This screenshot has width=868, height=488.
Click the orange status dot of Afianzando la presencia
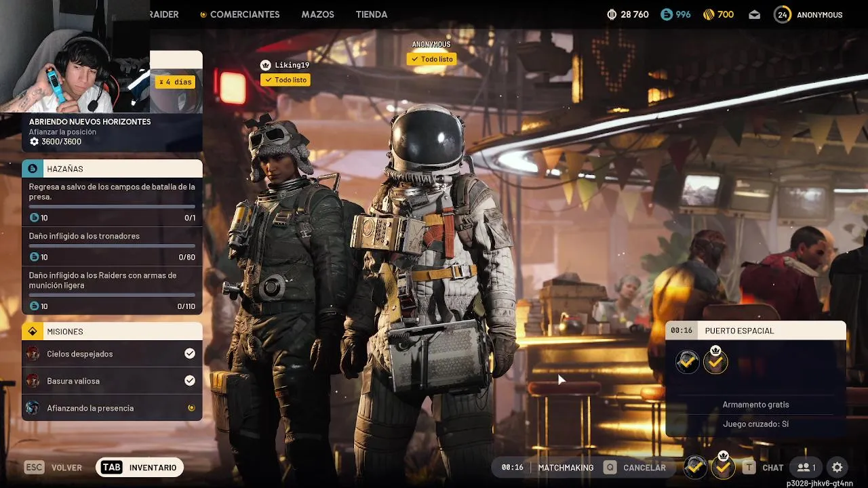191,408
